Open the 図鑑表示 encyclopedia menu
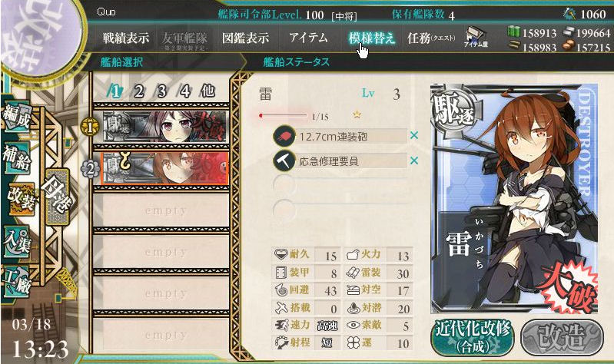 tap(245, 38)
